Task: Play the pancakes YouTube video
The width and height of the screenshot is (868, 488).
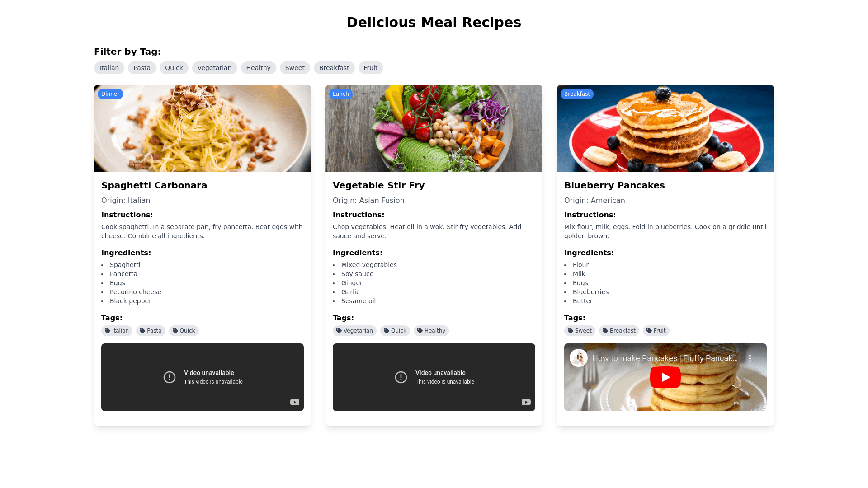Action: coord(665,377)
